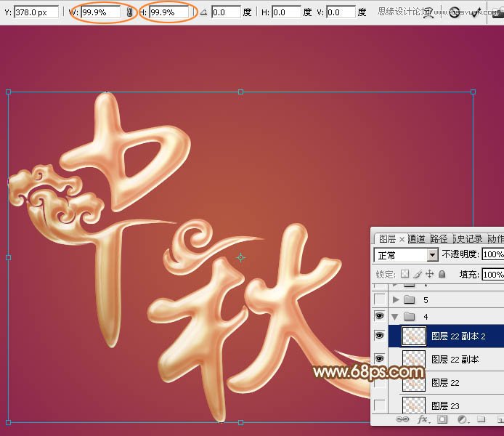
Task: Select layer 图层 22 副本 2
Action: [x=447, y=336]
